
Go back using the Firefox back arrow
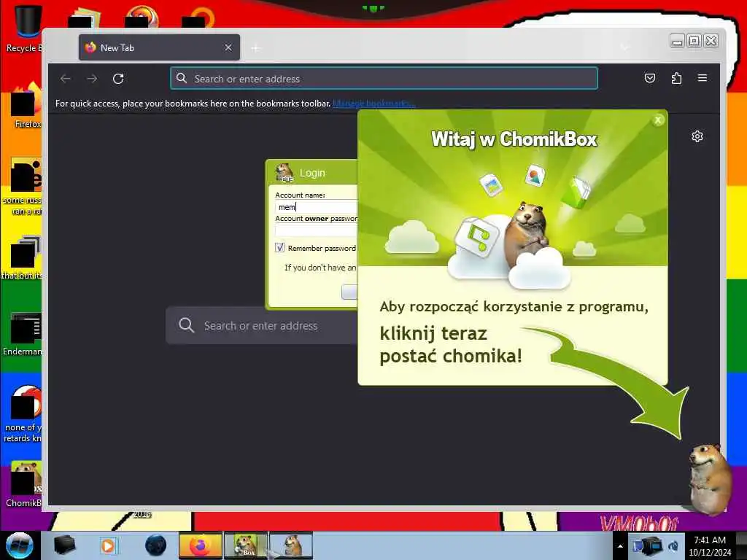66,79
